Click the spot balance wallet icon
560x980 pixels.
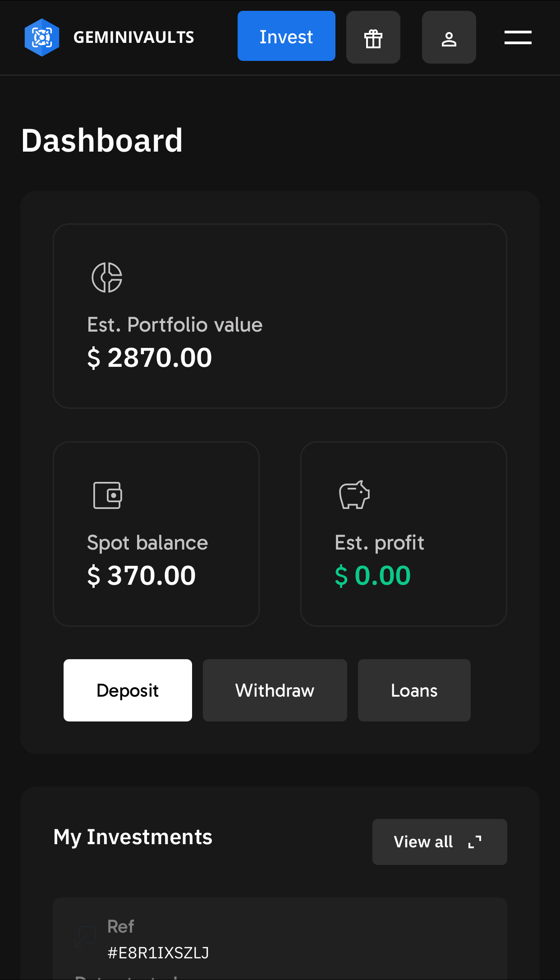107,495
